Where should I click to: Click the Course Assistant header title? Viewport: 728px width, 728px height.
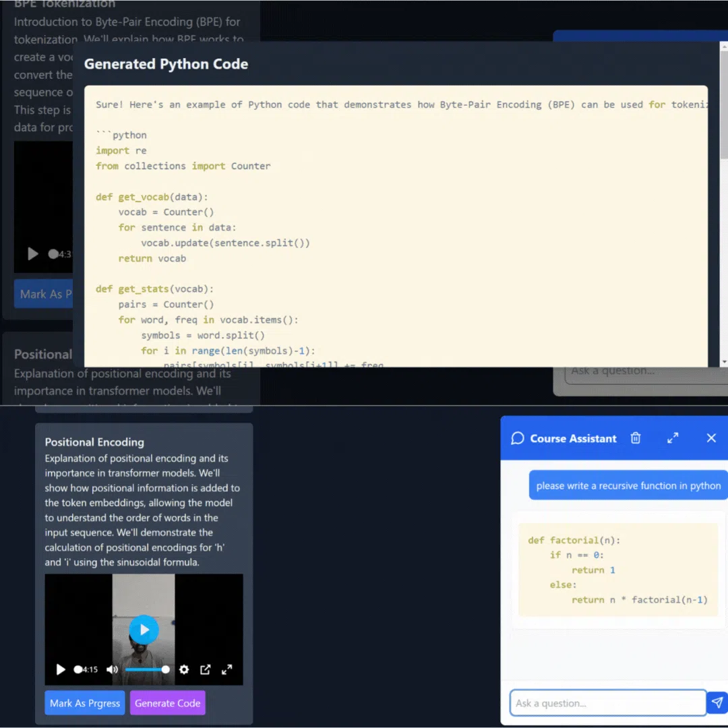(573, 438)
